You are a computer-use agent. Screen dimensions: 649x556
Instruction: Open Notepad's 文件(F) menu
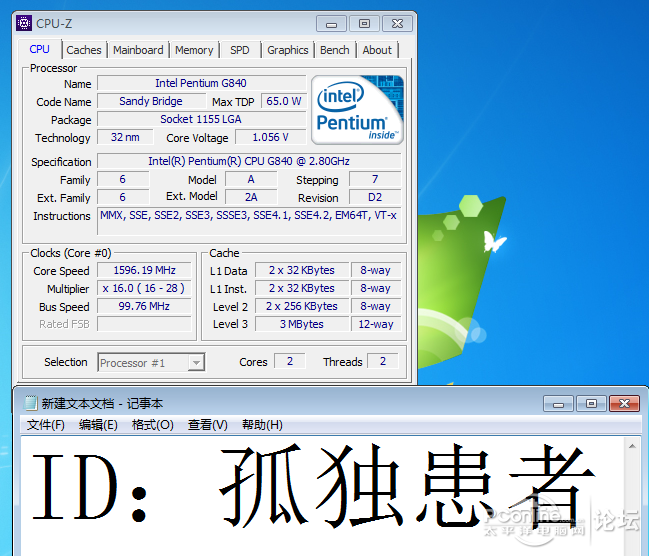coord(46,425)
